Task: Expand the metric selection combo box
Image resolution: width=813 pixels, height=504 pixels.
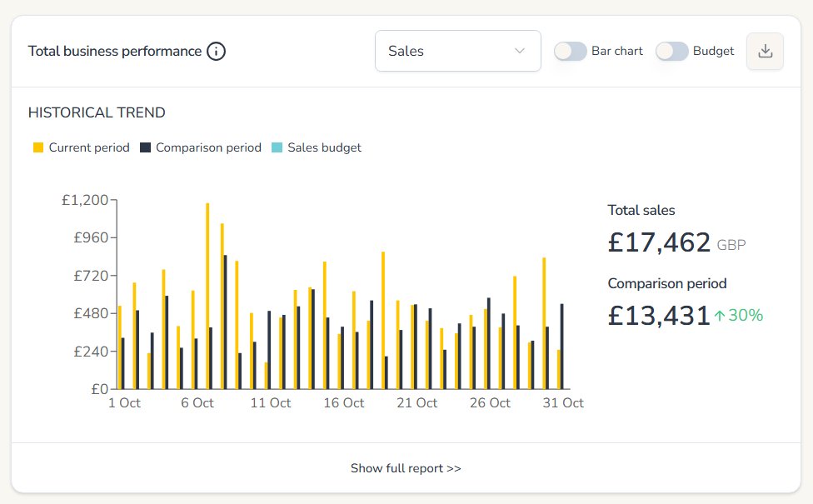Action: coord(457,51)
